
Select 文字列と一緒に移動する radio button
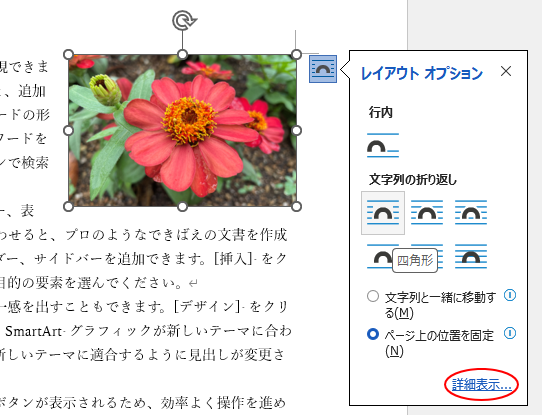[373, 296]
